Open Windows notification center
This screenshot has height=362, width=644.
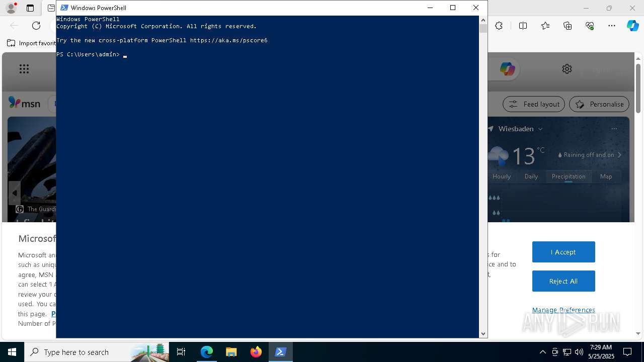(x=627, y=352)
